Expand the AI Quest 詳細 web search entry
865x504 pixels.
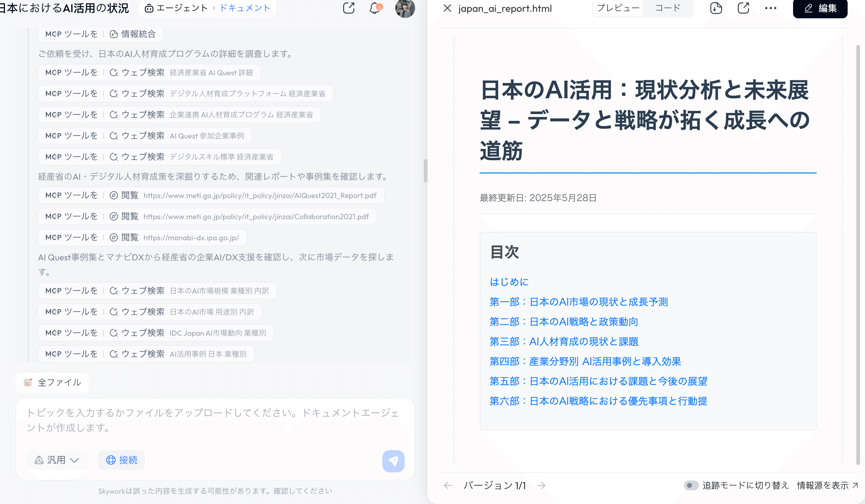click(149, 73)
